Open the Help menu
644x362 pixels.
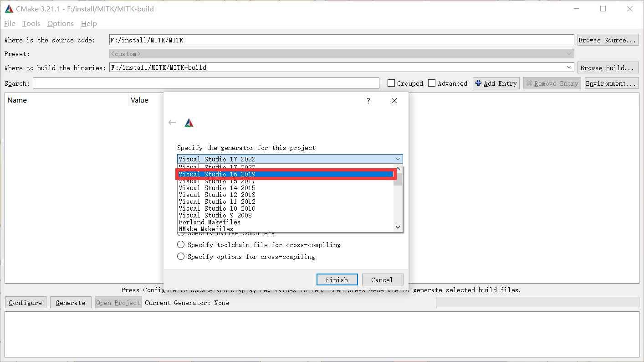click(x=89, y=23)
